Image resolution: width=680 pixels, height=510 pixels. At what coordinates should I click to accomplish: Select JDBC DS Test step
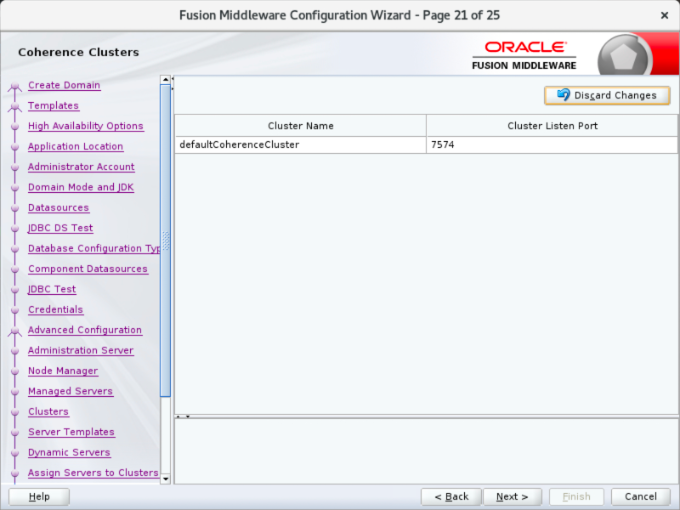pos(60,228)
